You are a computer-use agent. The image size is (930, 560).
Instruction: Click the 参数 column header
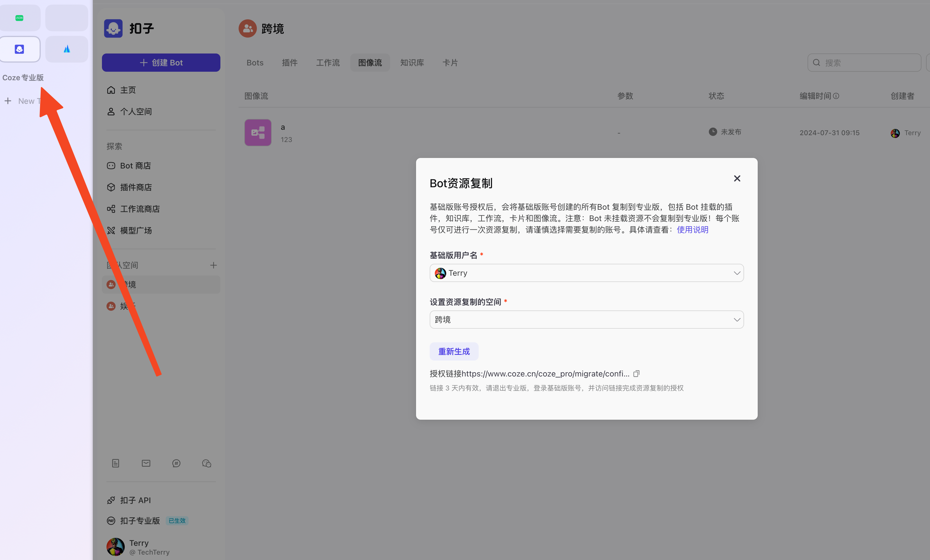(x=625, y=96)
